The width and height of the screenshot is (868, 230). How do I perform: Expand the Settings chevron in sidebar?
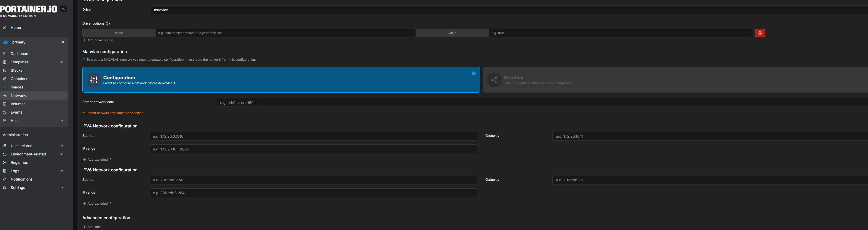pyautogui.click(x=62, y=188)
